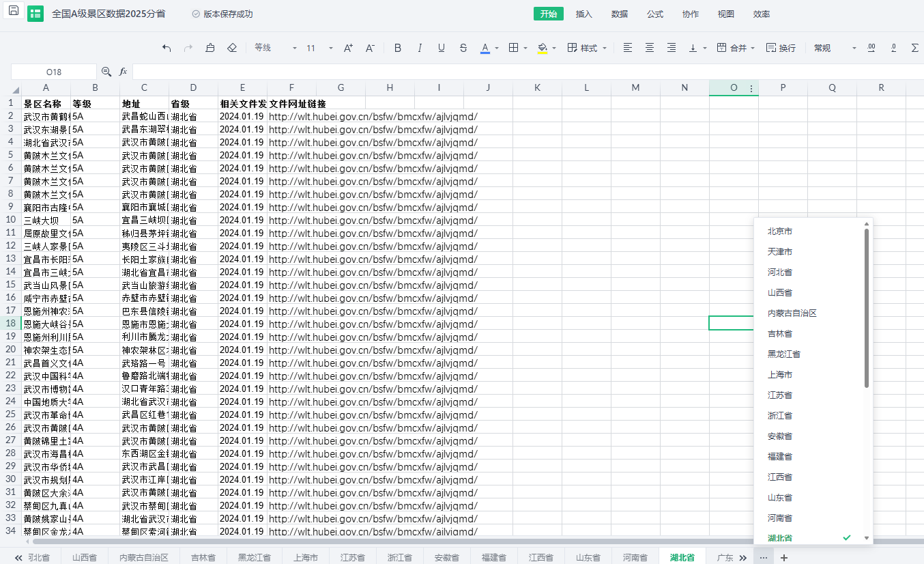This screenshot has height=564, width=924.
Task: Open the vertical alignment dropdown arrow
Action: click(x=705, y=48)
